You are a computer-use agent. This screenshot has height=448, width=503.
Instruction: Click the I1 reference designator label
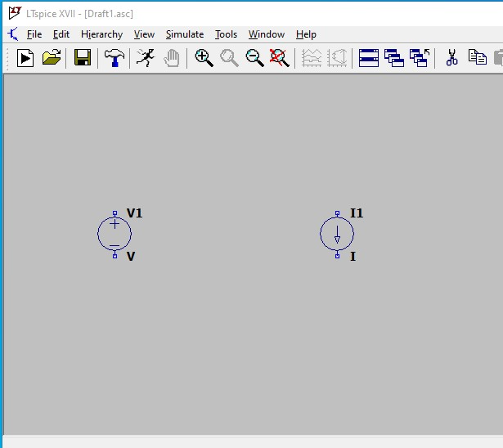357,213
